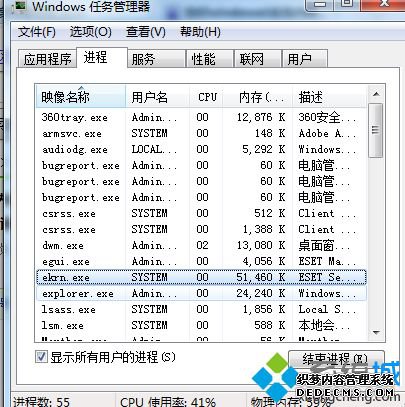Click the ESET Se... description cell

coord(327,277)
